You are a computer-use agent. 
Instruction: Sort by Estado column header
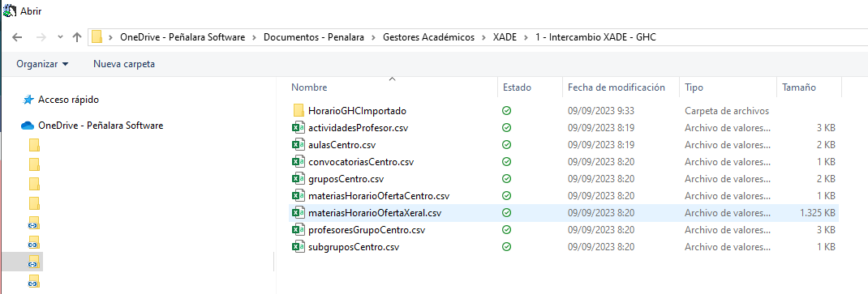517,87
